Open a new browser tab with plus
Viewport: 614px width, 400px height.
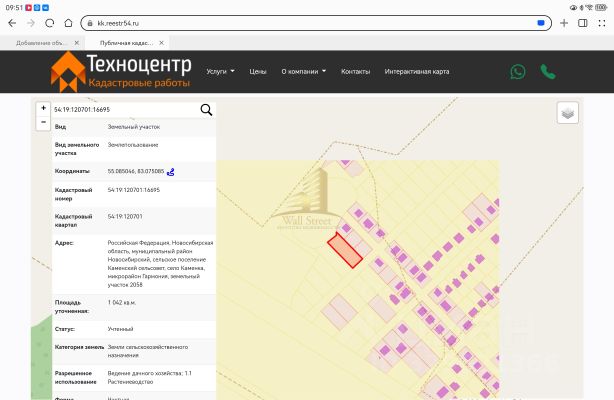(564, 23)
